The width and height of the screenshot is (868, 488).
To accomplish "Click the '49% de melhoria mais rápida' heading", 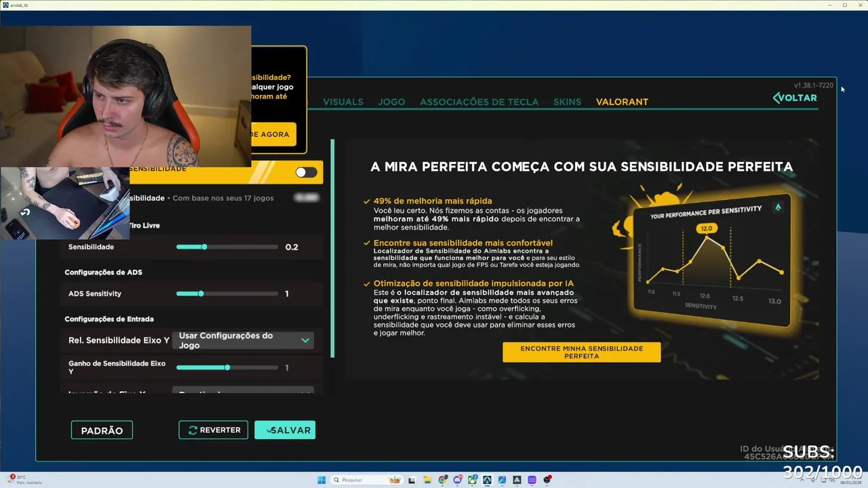I will pyautogui.click(x=433, y=201).
